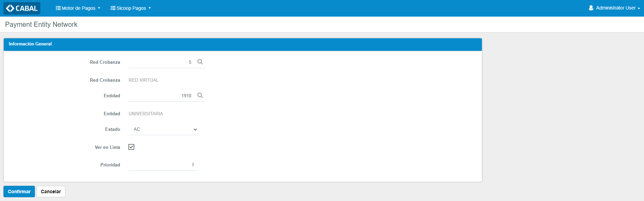Open the Administrator User caret
The image size is (644, 201).
(x=639, y=8)
